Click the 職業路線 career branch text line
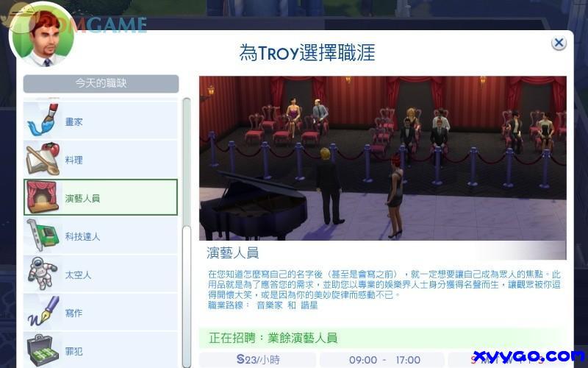Viewport: 588px width, 368px height. coord(262,304)
